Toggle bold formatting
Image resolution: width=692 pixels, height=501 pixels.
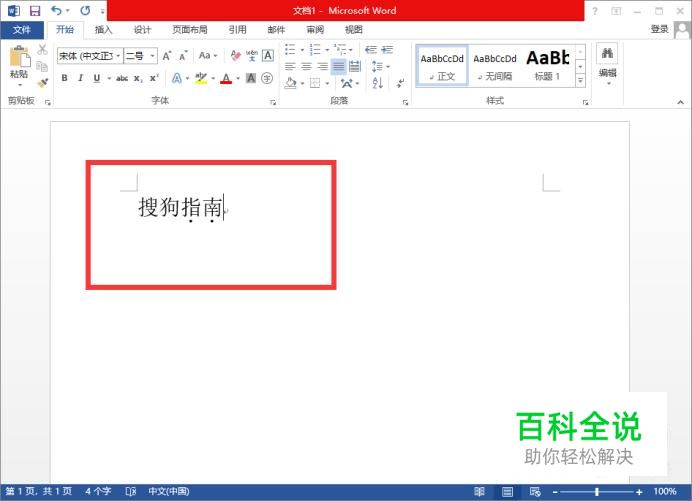[64, 78]
